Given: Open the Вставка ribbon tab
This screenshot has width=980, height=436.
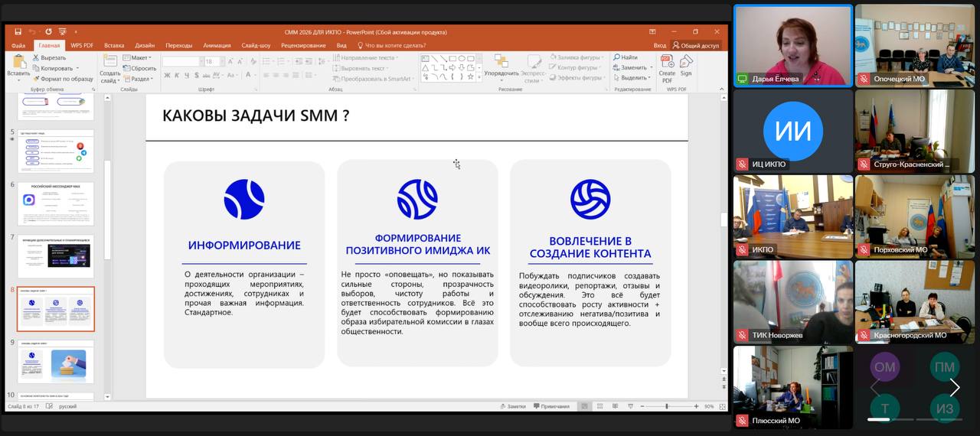Looking at the screenshot, I should point(114,45).
